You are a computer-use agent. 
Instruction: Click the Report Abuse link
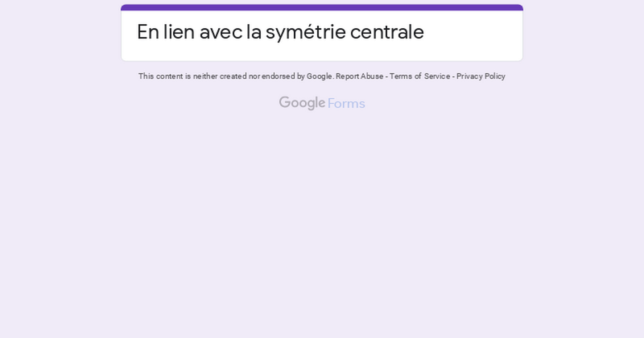[x=359, y=76]
